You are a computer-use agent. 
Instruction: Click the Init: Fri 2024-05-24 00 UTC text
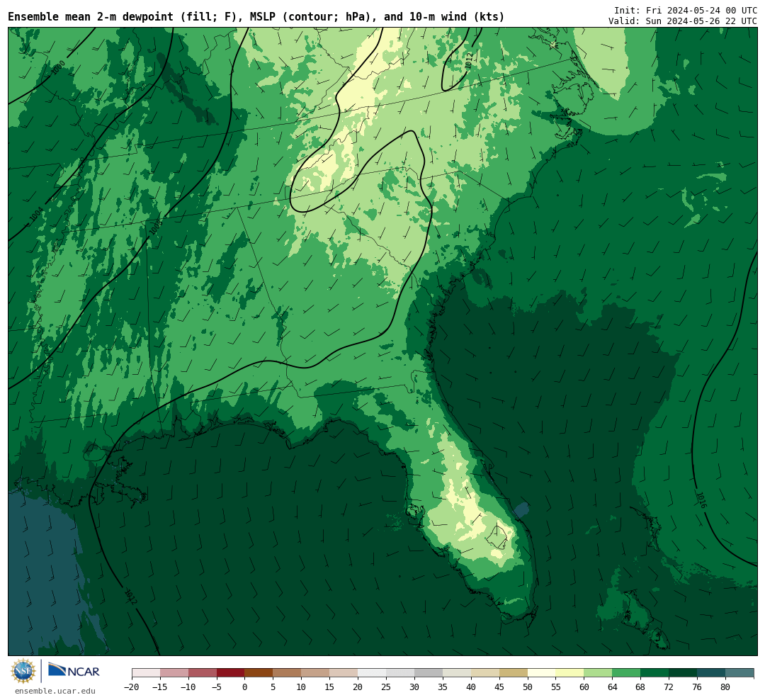coord(686,10)
